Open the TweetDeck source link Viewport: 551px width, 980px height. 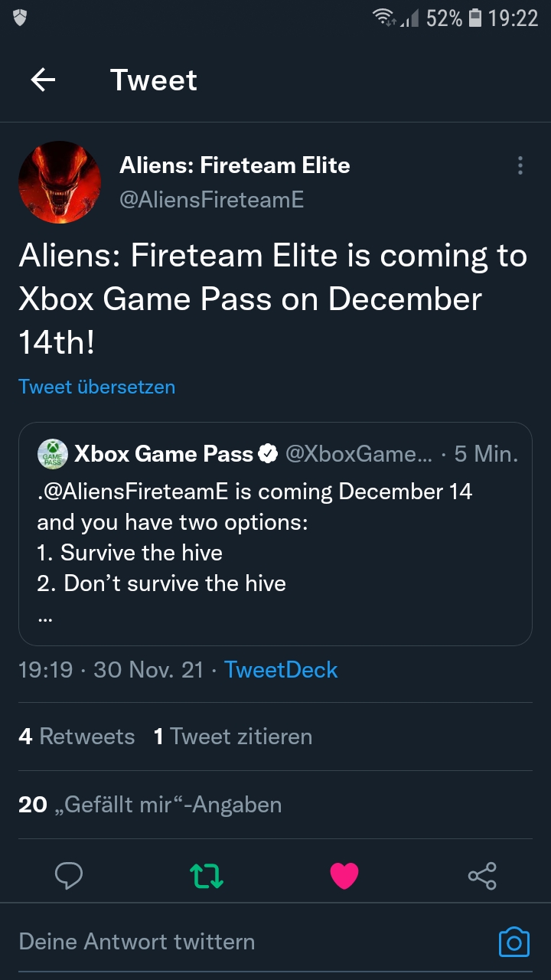[x=281, y=670]
